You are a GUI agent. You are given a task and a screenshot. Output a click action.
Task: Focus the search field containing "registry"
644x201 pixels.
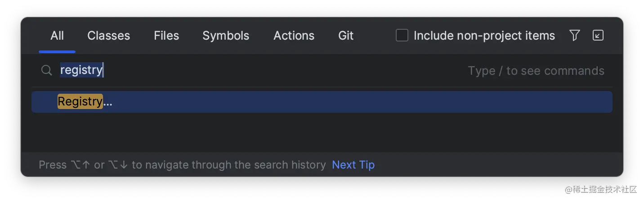coord(270,70)
